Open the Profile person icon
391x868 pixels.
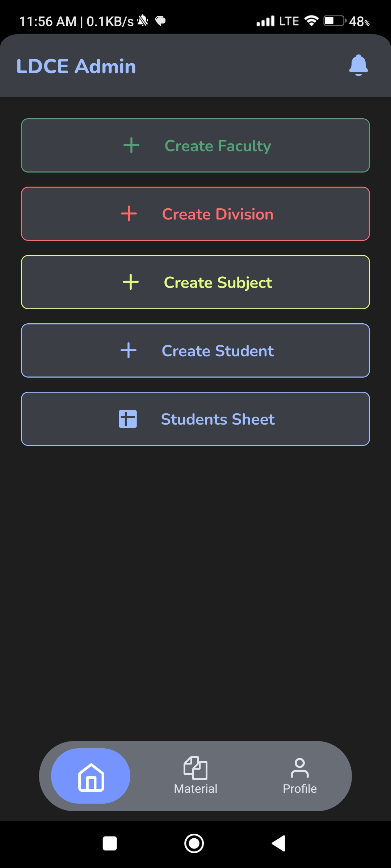[x=300, y=768]
